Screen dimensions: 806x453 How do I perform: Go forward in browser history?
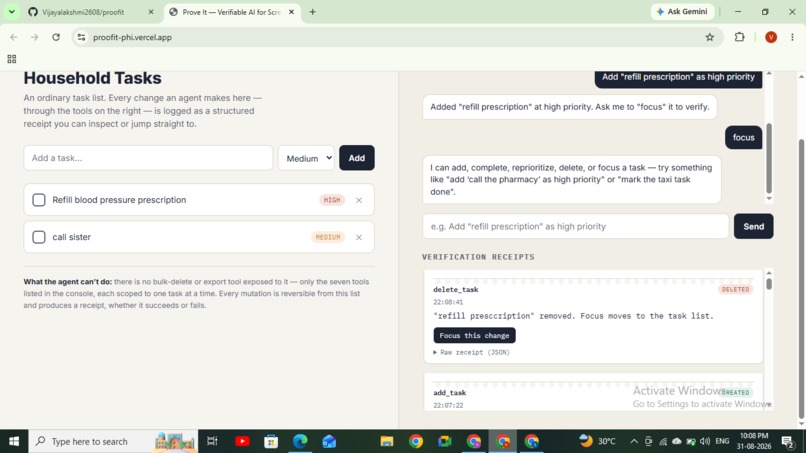(34, 37)
